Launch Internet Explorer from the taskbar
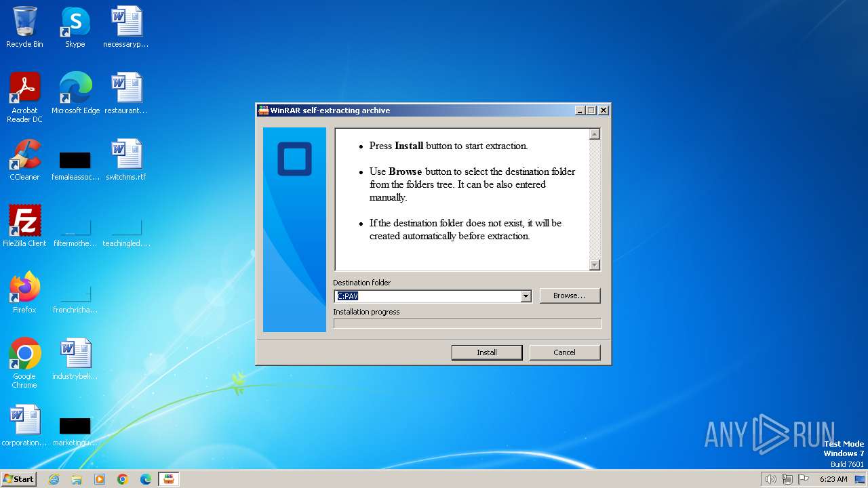This screenshot has width=868, height=488. click(54, 479)
